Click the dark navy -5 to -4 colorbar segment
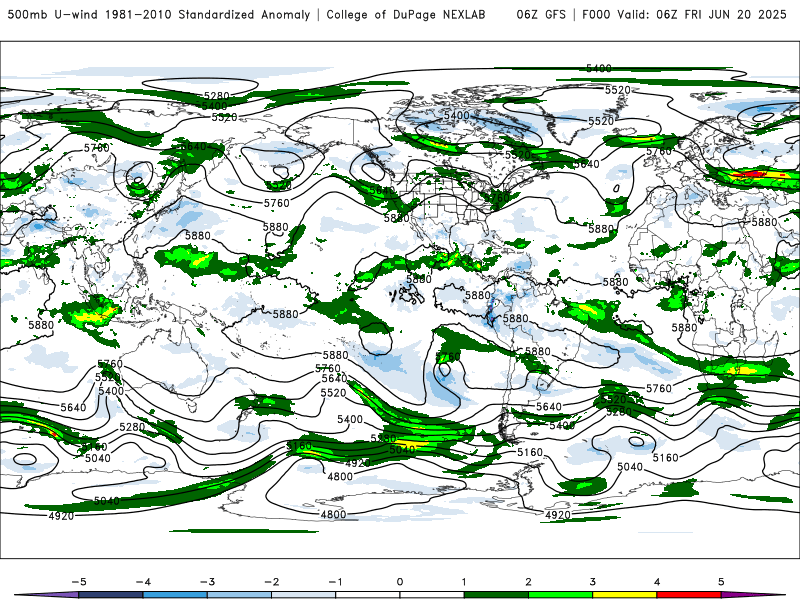This screenshot has height=600, width=800. (111, 595)
